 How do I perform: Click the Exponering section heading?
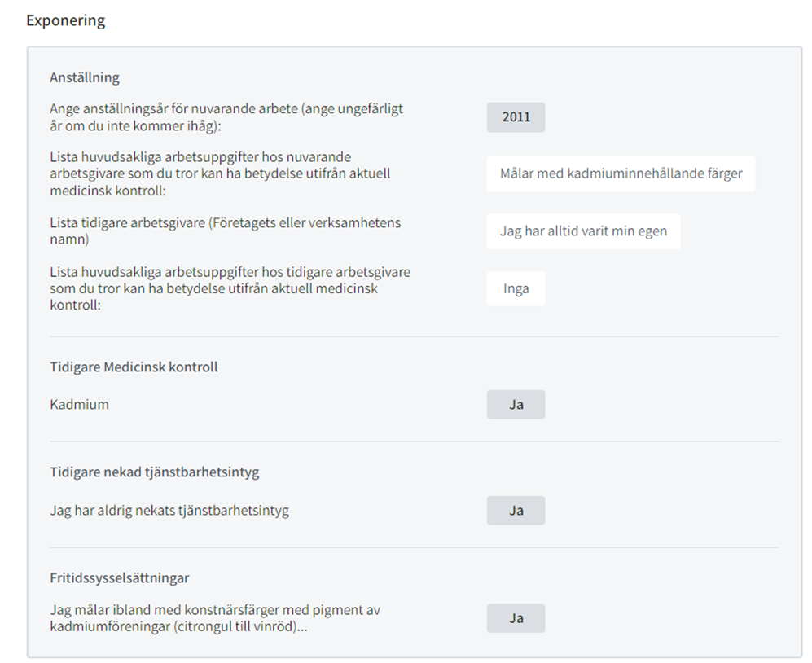66,20
